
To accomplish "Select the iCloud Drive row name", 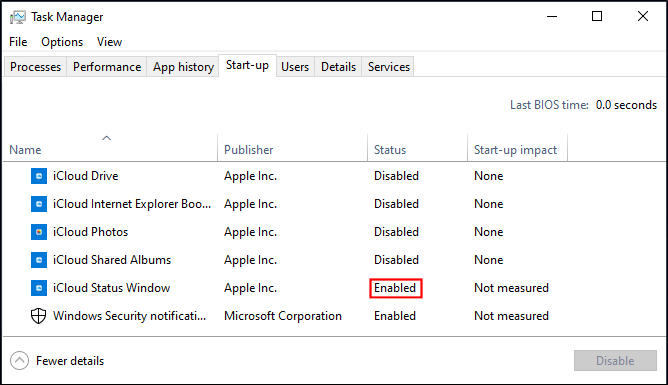I will [86, 176].
